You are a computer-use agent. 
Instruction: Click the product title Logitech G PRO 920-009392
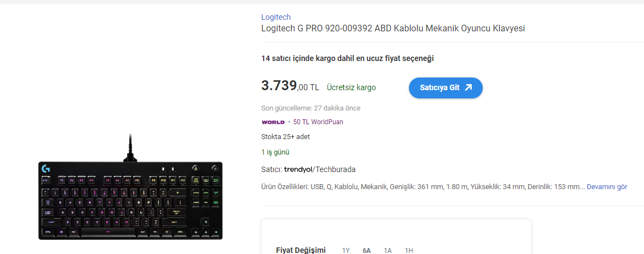(393, 29)
